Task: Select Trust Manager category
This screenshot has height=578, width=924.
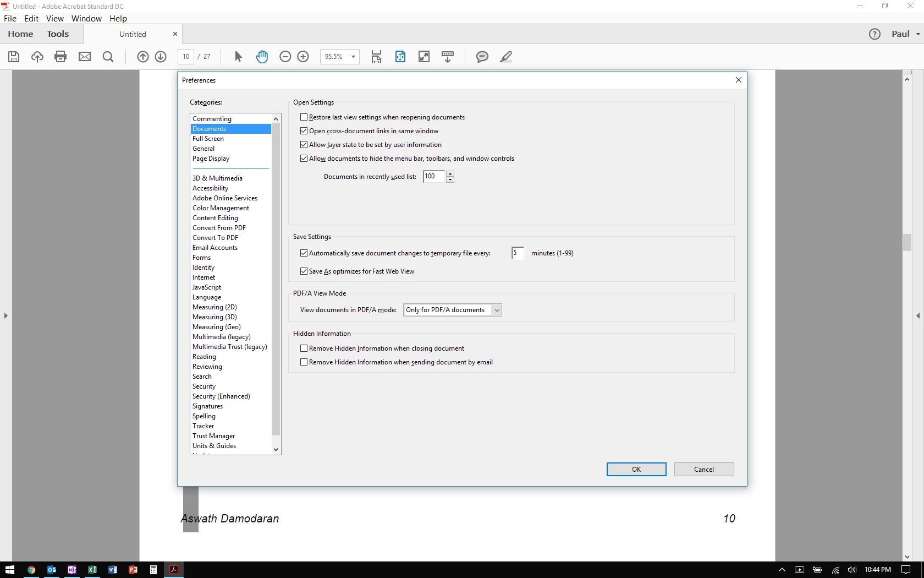Action: tap(230, 436)
